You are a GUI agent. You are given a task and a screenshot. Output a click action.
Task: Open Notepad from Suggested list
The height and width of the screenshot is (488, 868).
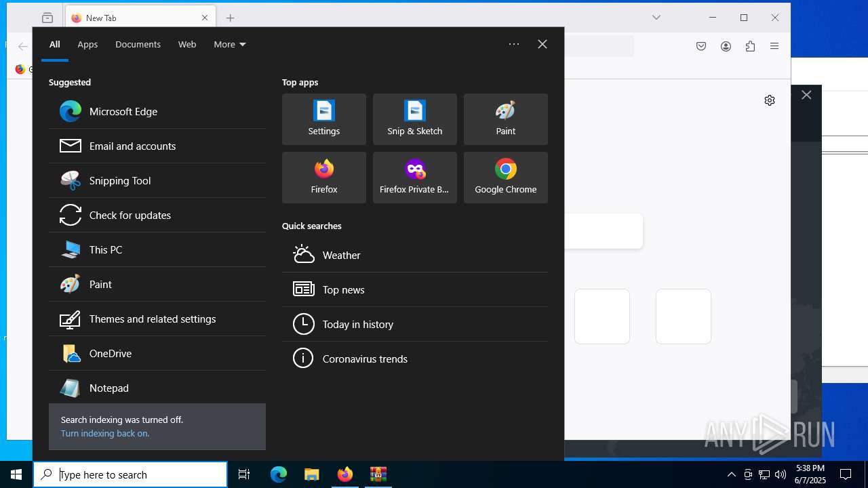pos(157,388)
